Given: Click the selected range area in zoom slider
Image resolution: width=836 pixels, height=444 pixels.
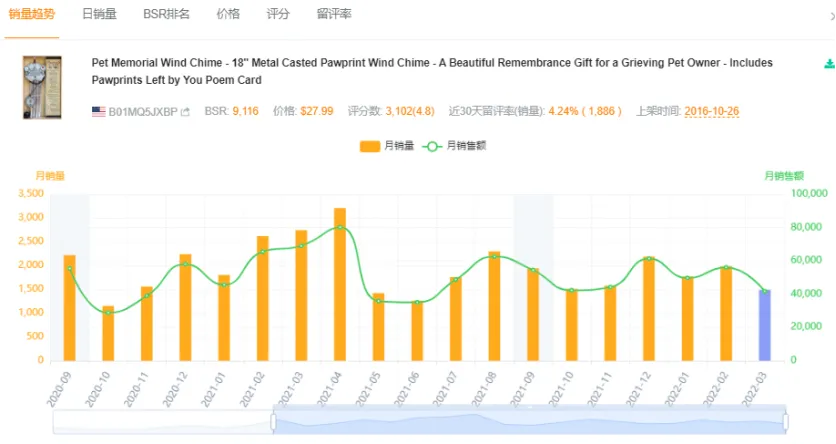Looking at the screenshot, I should tap(529, 422).
